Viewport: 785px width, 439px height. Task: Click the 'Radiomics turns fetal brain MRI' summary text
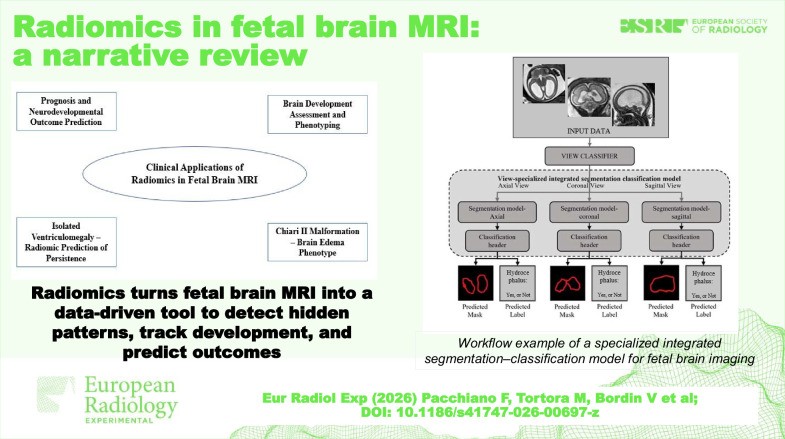click(202, 322)
